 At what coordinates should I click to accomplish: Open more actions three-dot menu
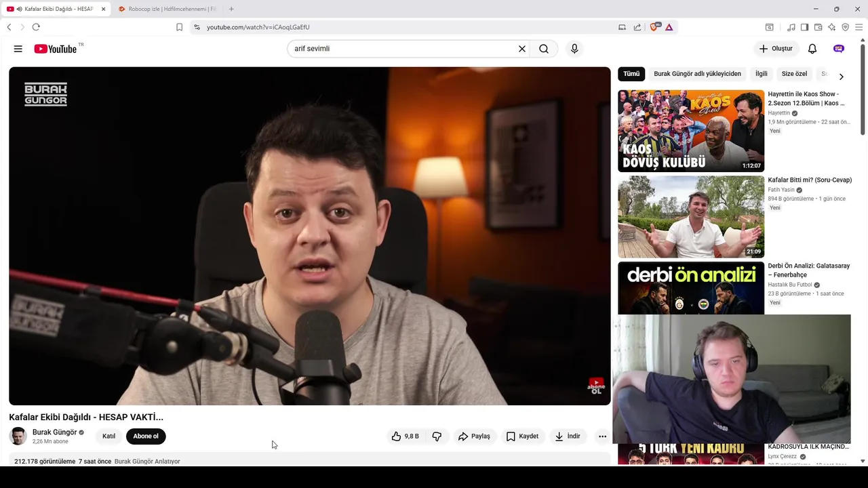click(x=602, y=436)
